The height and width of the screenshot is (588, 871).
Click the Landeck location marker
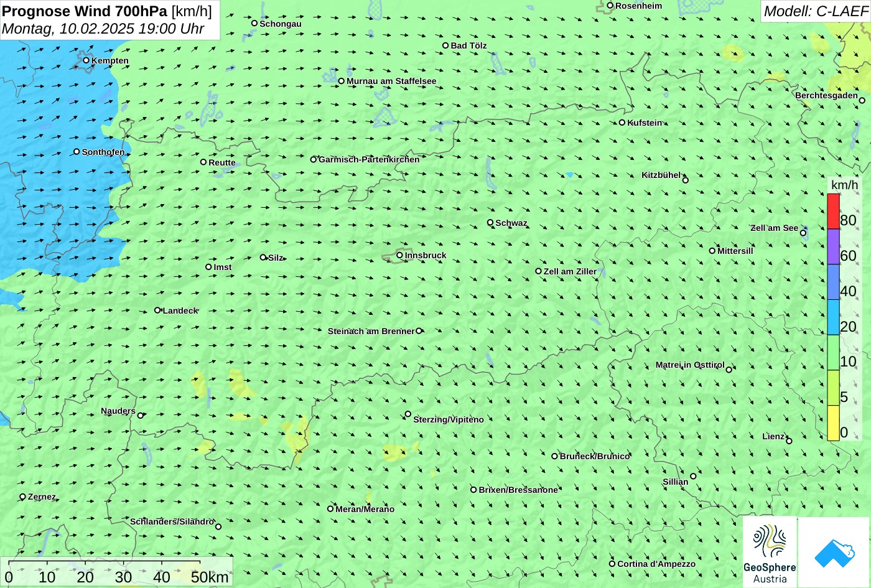[x=157, y=310]
